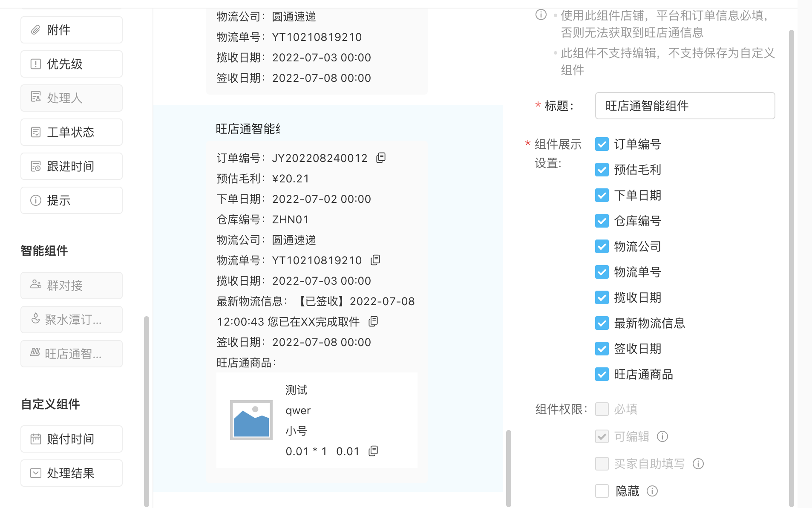Image resolution: width=812 pixels, height=508 pixels.
Task: Click the dropdown icon on 处理结果
Action: 36,473
